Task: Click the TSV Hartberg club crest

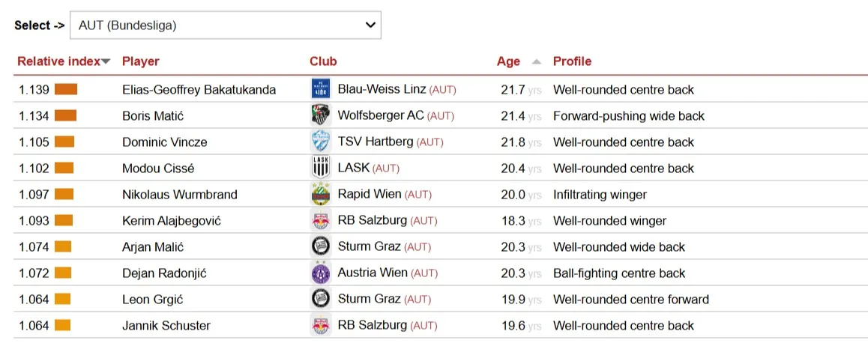Action: 321,142
